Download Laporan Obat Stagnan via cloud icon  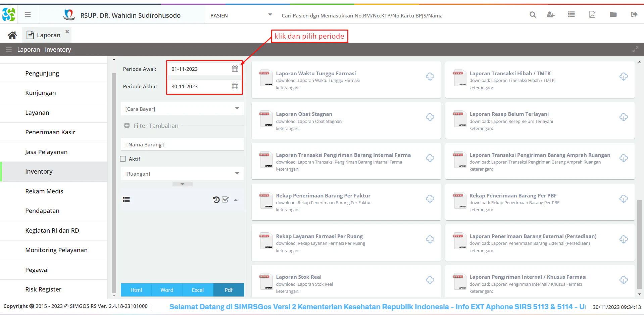coord(430,117)
